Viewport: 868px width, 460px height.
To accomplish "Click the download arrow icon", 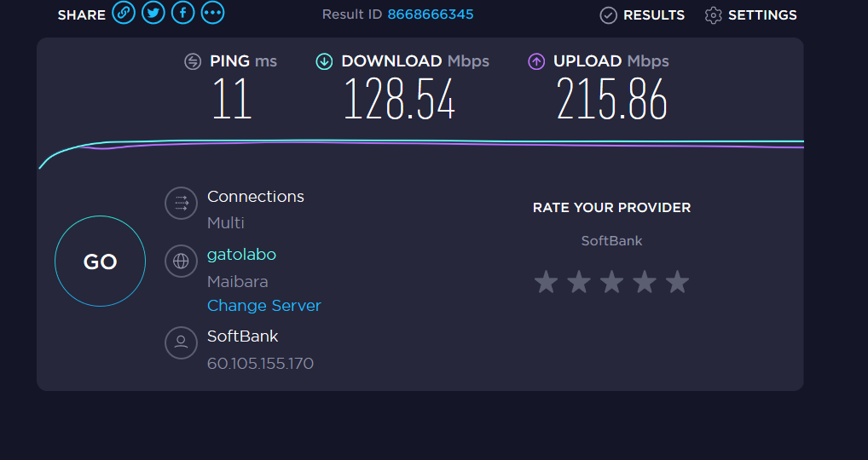I will 324,61.
